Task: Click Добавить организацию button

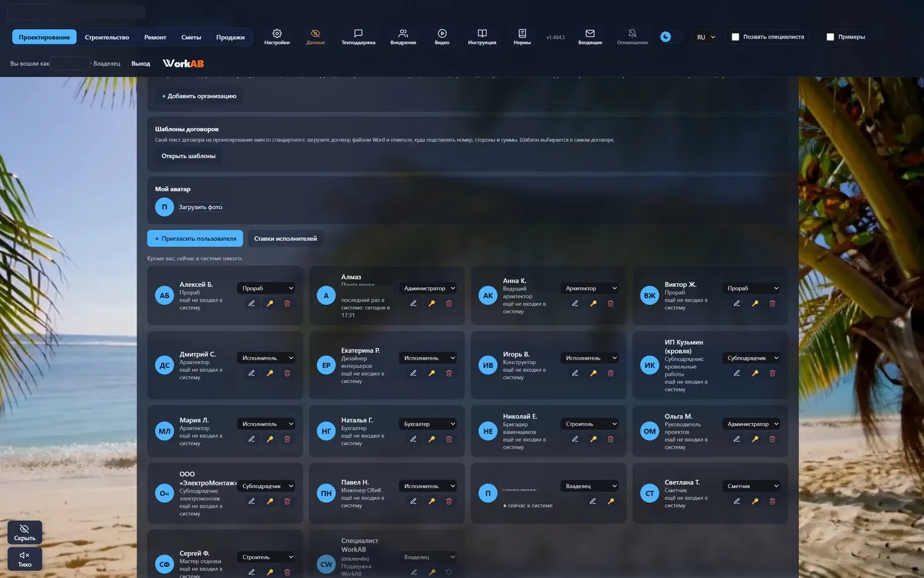Action: [199, 96]
